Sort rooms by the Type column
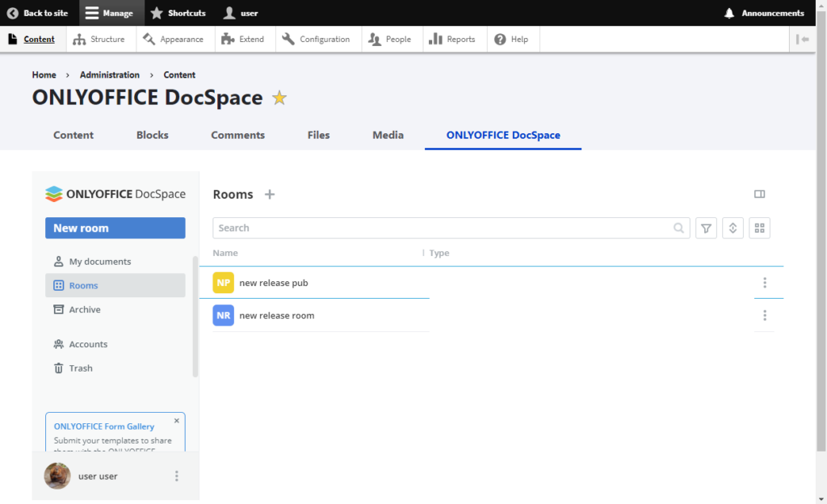827x504 pixels. coord(439,253)
